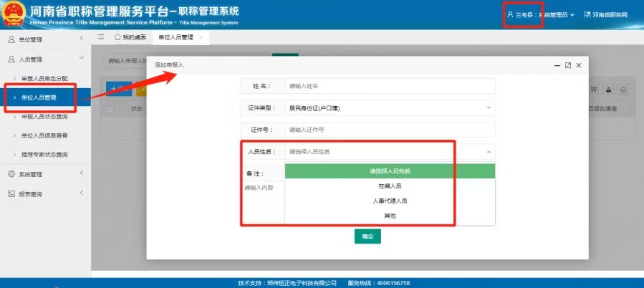Expand 报表查询 sidebar menu
This screenshot has height=288, width=644.
pyautogui.click(x=45, y=194)
